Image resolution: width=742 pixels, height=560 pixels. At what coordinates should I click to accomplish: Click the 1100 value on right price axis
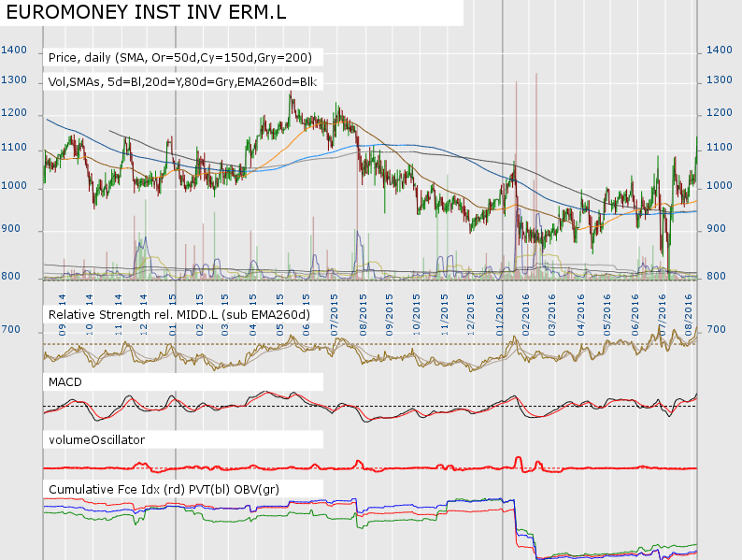tap(720, 147)
